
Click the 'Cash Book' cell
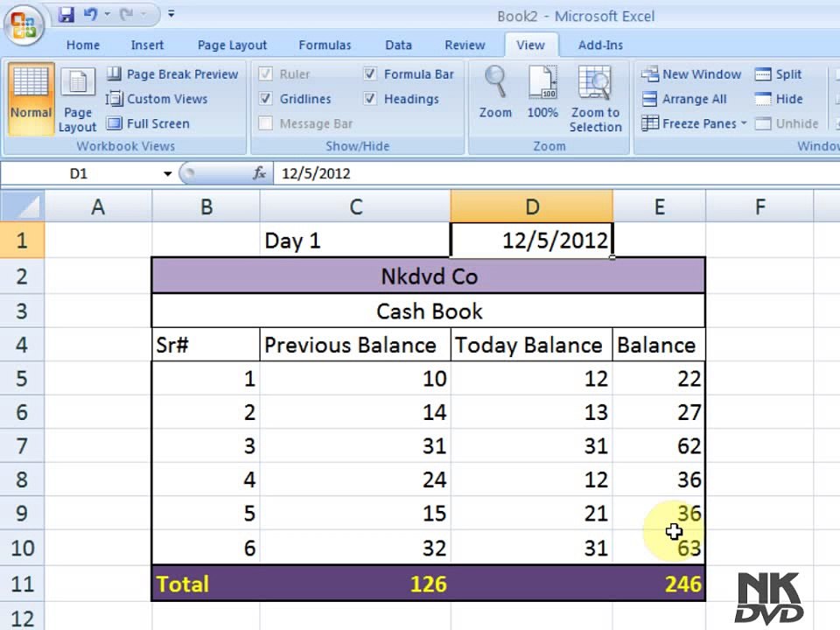click(x=429, y=311)
